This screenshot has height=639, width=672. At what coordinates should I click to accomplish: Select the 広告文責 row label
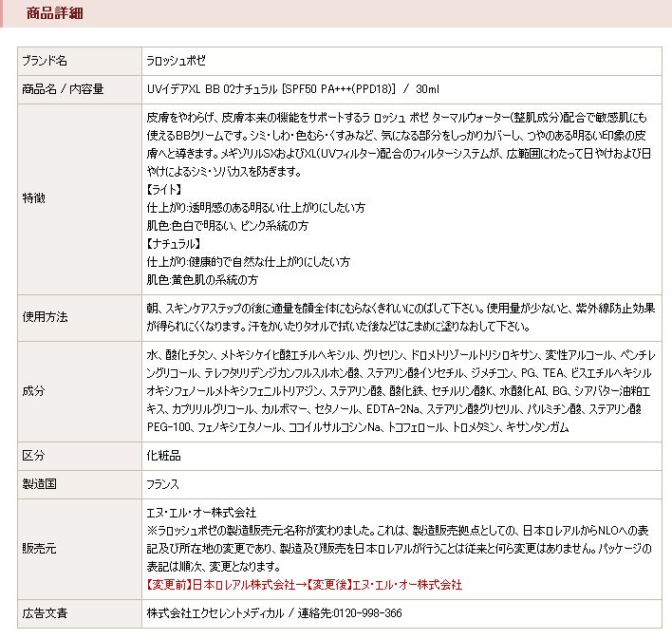[x=45, y=613]
